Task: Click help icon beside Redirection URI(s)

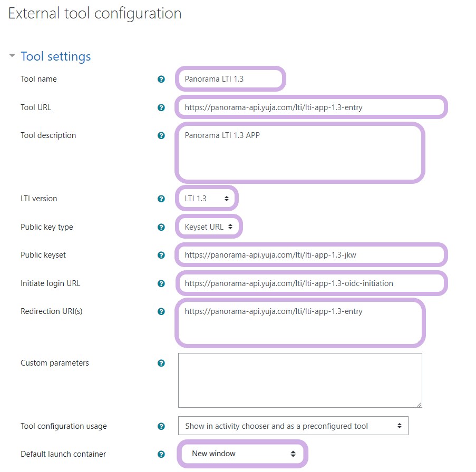Action: (161, 312)
